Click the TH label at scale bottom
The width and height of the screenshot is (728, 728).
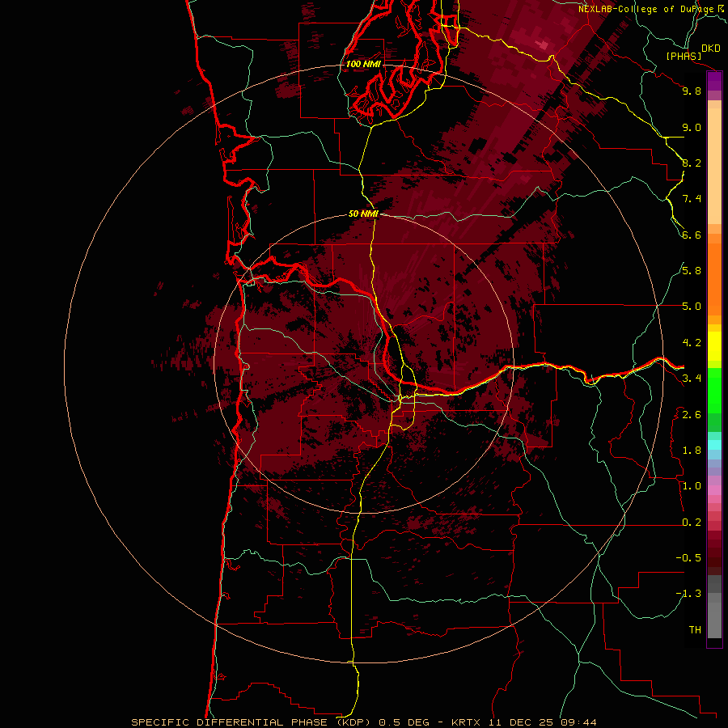[695, 630]
